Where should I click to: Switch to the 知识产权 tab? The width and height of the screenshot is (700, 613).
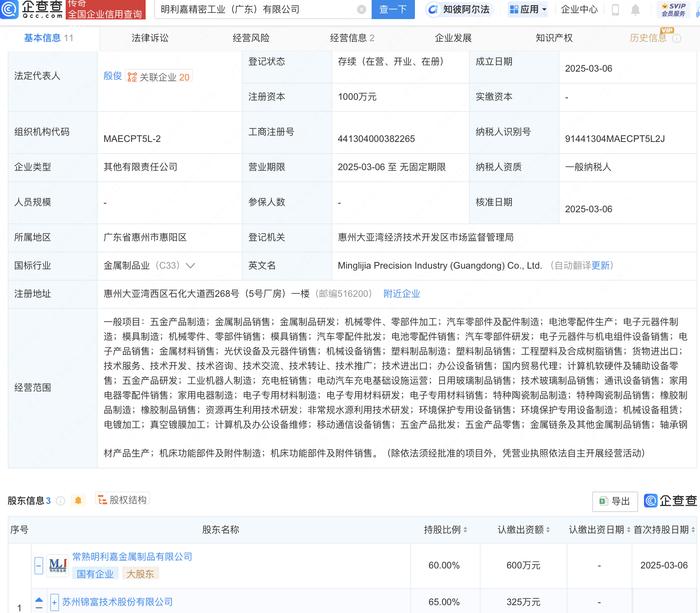554,38
